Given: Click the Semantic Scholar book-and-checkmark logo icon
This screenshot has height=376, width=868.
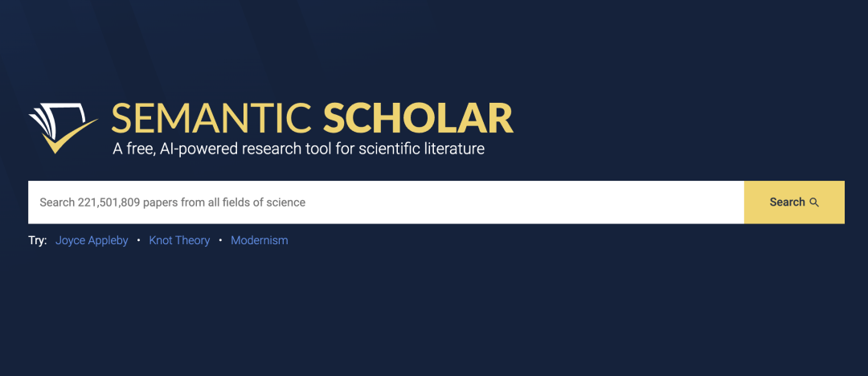Looking at the screenshot, I should pyautogui.click(x=63, y=129).
